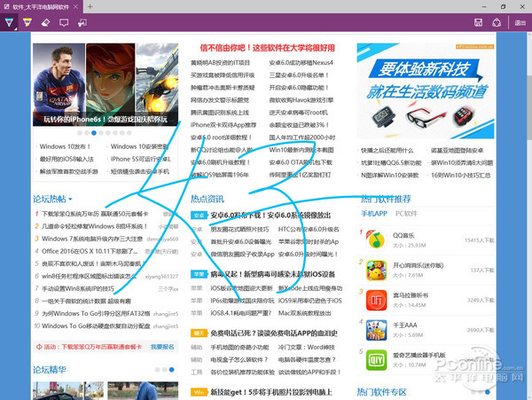Screen dimensions: 532x400
Task: Open the 论坛精华 section heading
Action: tap(49, 370)
